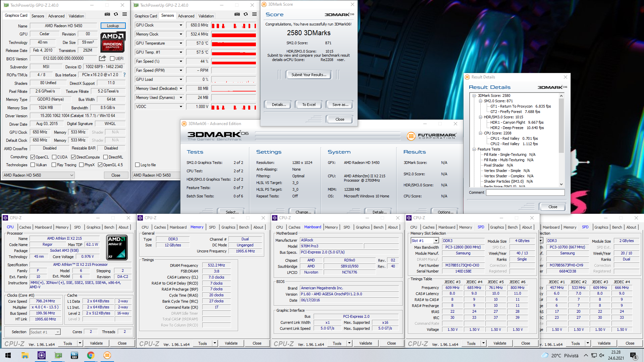Click Validate button in first CPU-Z window
Viewport: 644px width, 362px height.
(x=96, y=343)
